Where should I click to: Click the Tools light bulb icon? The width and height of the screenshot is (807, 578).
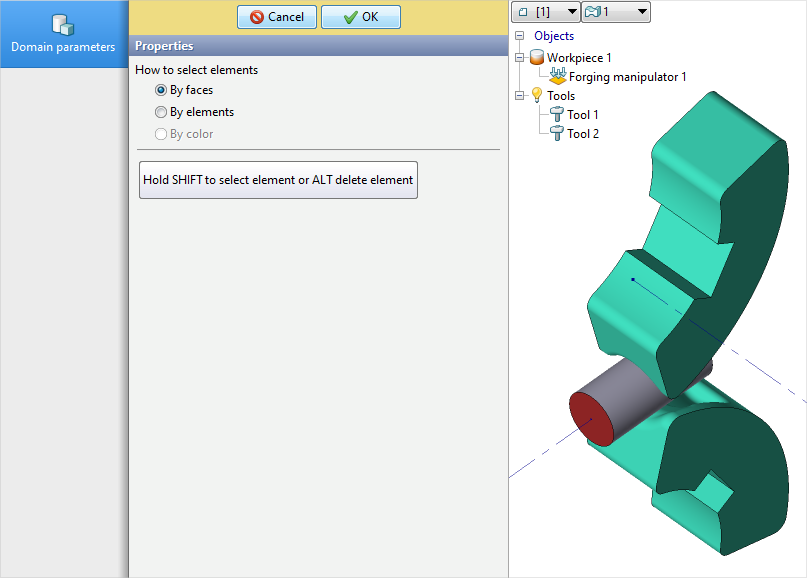coord(537,96)
